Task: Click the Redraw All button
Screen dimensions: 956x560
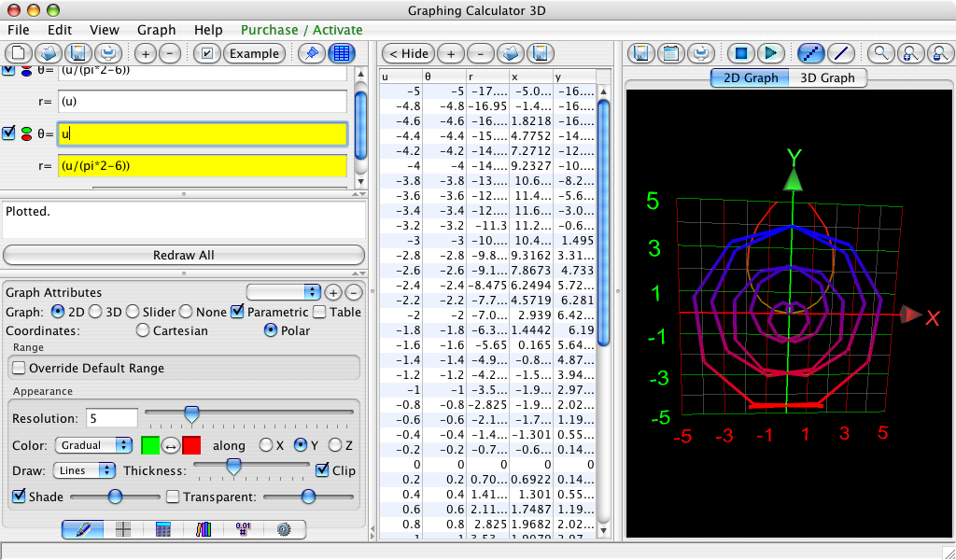Action: [x=183, y=255]
